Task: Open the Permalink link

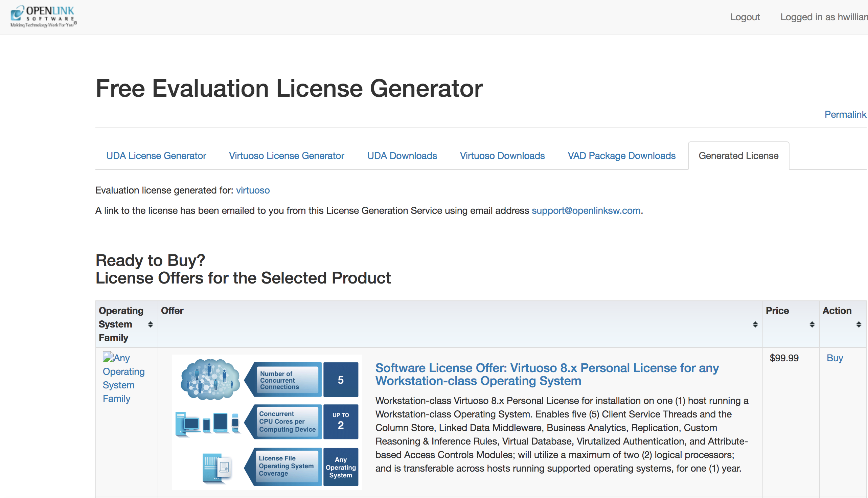Action: pyautogui.click(x=845, y=114)
